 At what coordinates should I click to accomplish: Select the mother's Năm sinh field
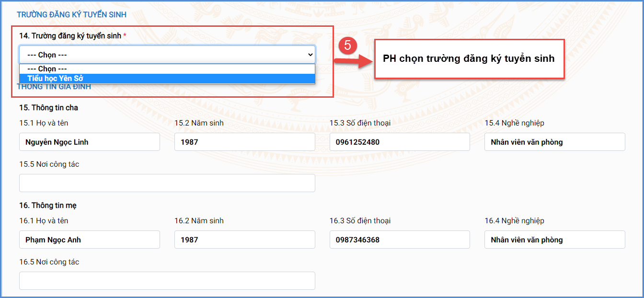click(244, 240)
